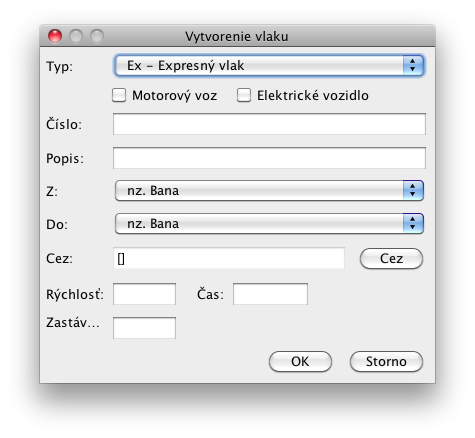The height and width of the screenshot is (438, 475).
Task: Click the Vytvorenie vlaku title bar
Action: click(x=237, y=36)
